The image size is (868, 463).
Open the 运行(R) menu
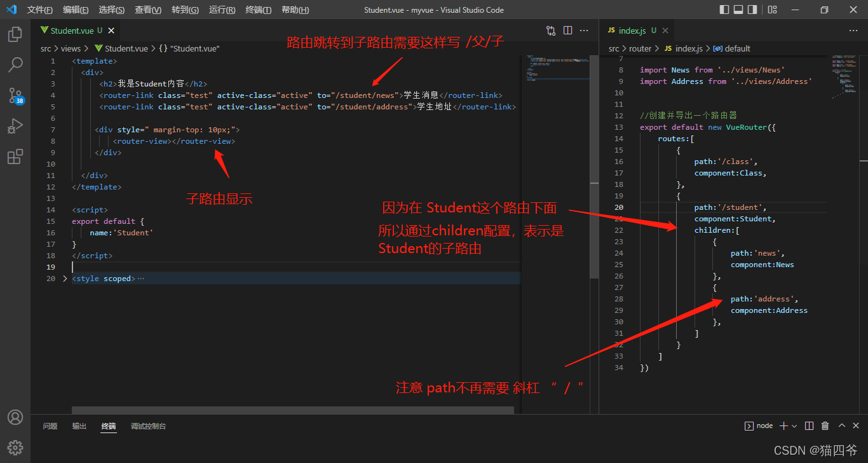pyautogui.click(x=222, y=10)
